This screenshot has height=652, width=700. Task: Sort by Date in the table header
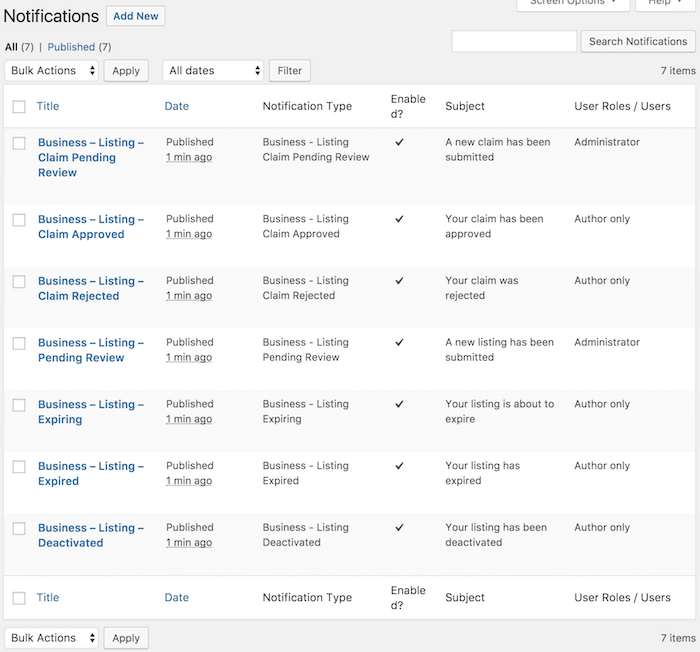pyautogui.click(x=177, y=106)
